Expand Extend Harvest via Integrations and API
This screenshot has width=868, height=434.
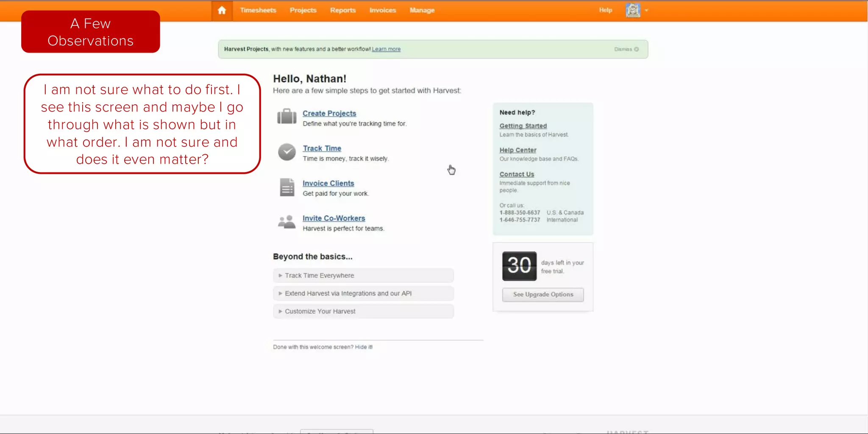[363, 293]
